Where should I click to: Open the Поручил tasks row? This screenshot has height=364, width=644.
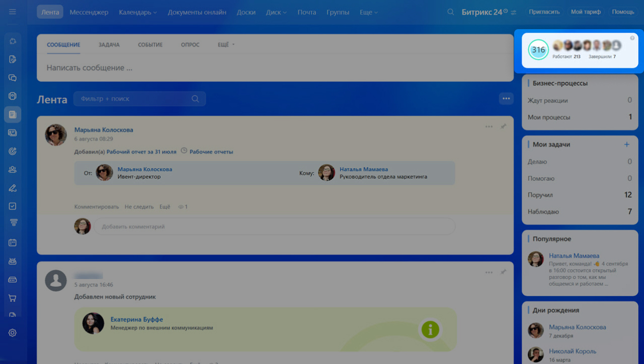[x=580, y=195]
